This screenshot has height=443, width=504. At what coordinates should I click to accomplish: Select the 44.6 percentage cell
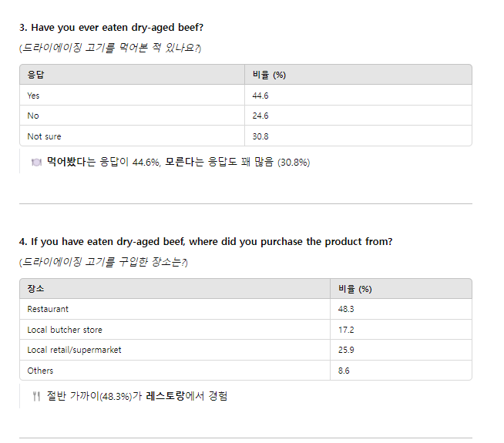[x=260, y=96]
